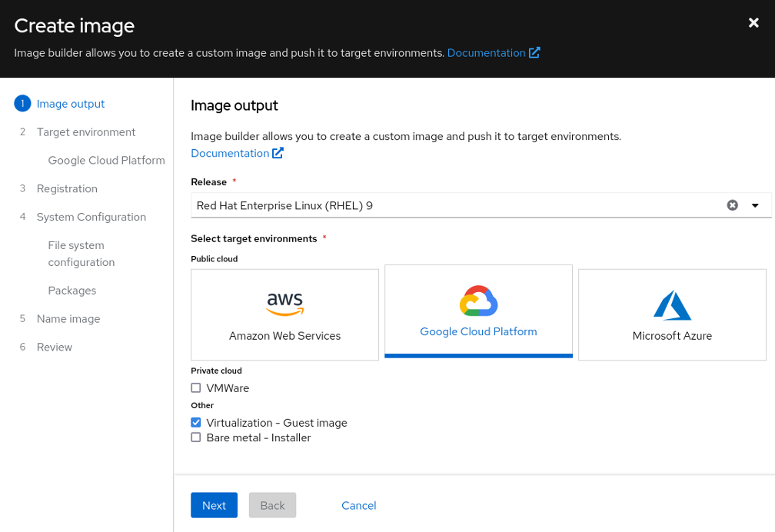Expand the Release dropdown arrow
This screenshot has width=775, height=532.
point(755,205)
